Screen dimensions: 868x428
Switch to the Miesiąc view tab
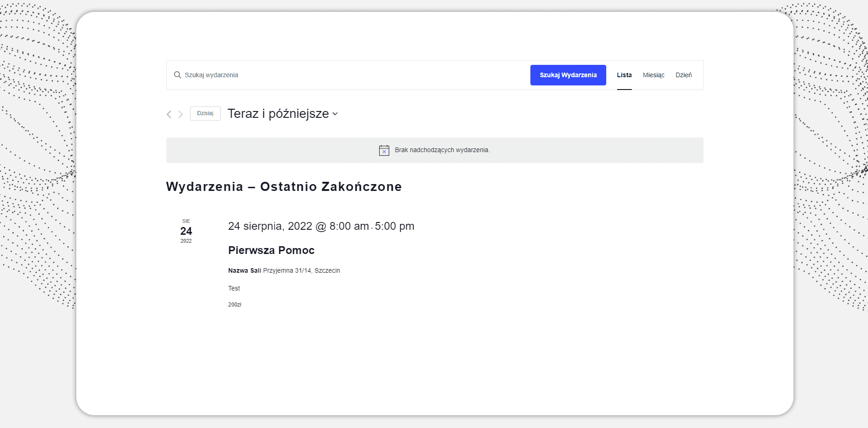(x=653, y=75)
